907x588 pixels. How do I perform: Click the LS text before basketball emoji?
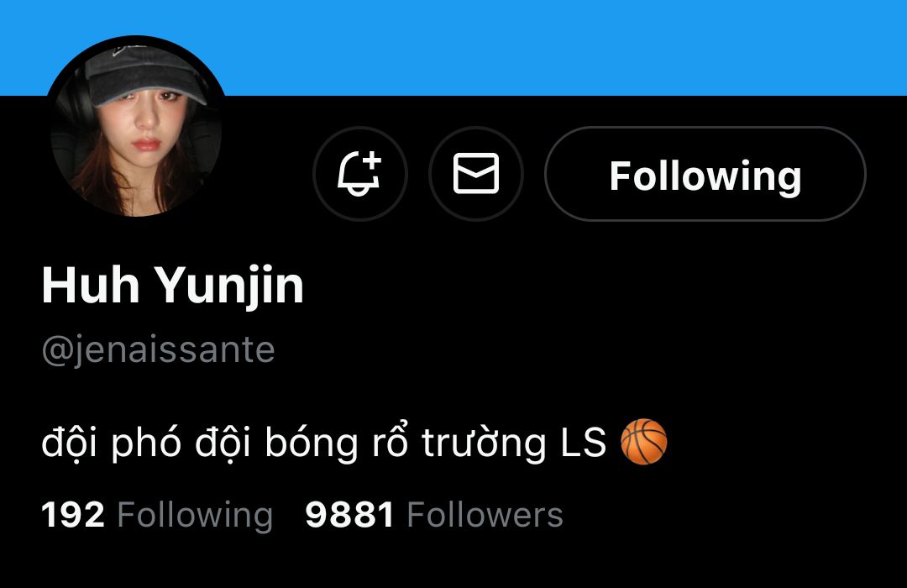tap(583, 444)
